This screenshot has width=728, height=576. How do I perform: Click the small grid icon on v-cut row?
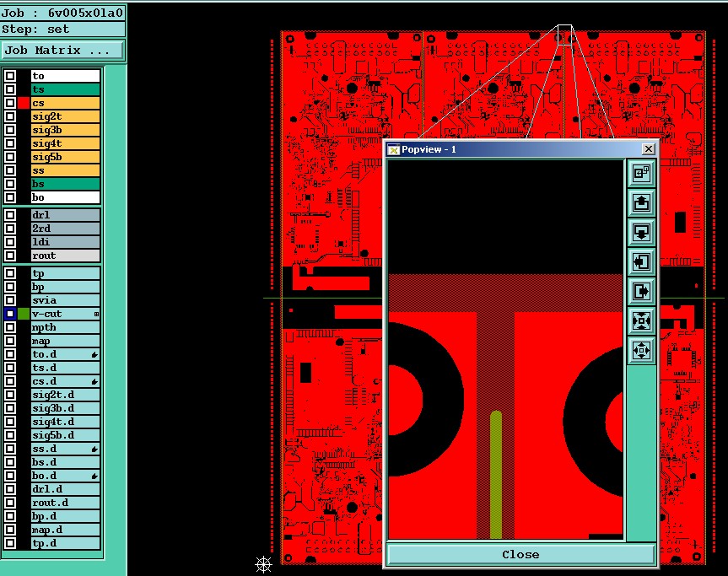click(x=96, y=315)
